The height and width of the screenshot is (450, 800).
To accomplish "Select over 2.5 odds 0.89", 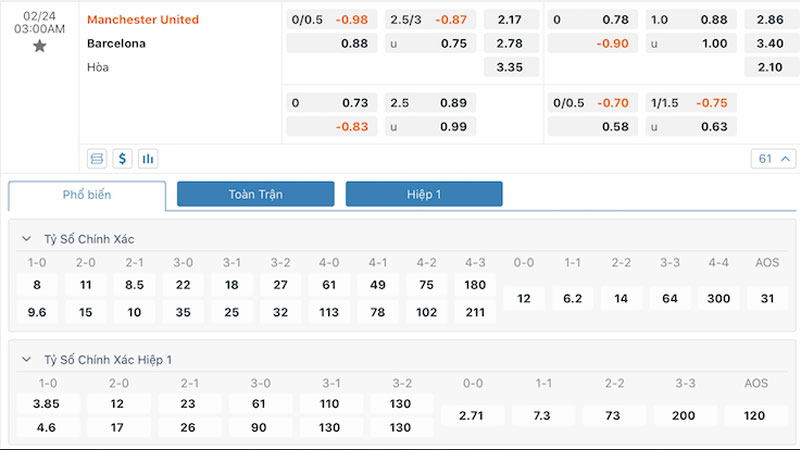I will (430, 103).
